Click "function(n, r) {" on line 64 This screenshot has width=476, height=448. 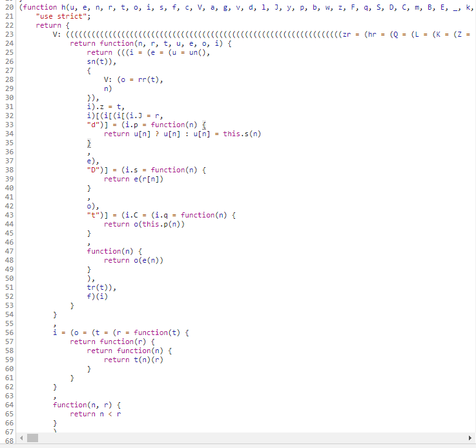[x=87, y=405]
